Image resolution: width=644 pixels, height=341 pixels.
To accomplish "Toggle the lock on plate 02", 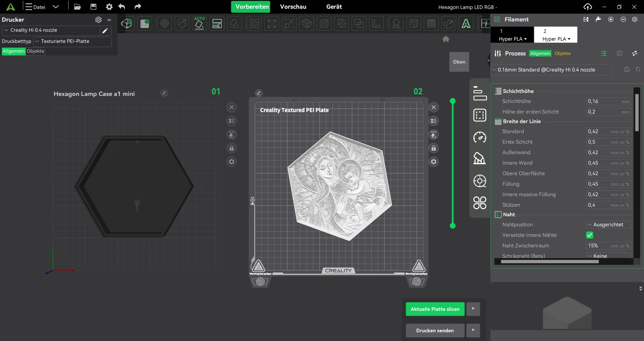I will pos(434,148).
